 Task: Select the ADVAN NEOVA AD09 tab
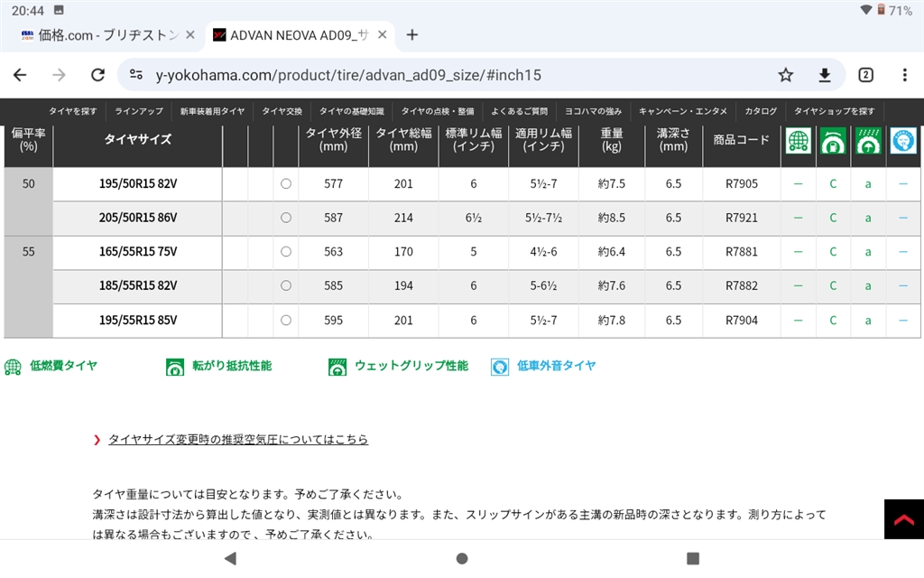[300, 35]
